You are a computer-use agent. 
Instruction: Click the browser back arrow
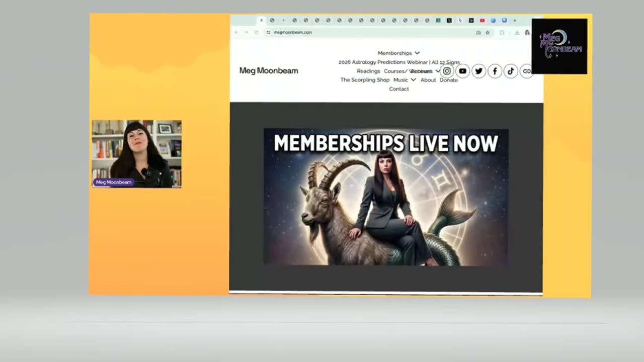[x=235, y=32]
